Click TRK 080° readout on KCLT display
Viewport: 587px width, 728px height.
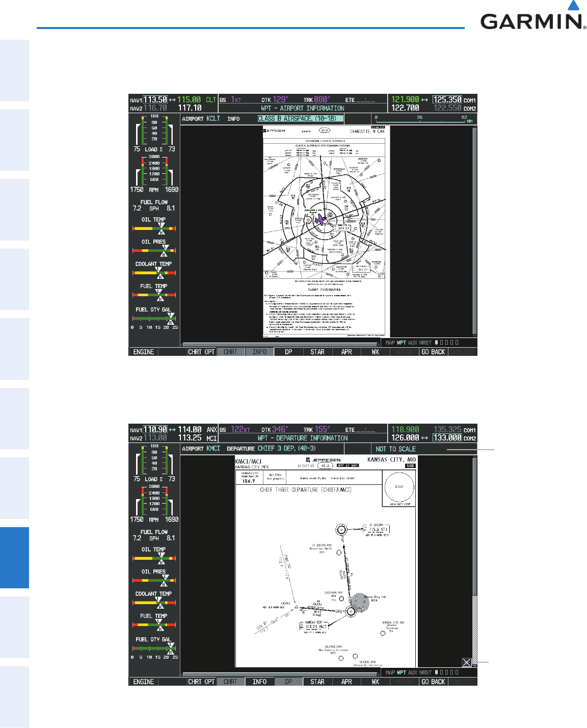pyautogui.click(x=316, y=100)
